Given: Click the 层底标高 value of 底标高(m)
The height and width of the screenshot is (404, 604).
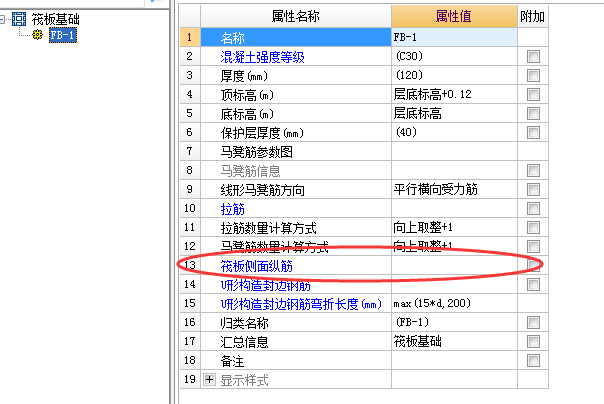Looking at the screenshot, I should 454,113.
